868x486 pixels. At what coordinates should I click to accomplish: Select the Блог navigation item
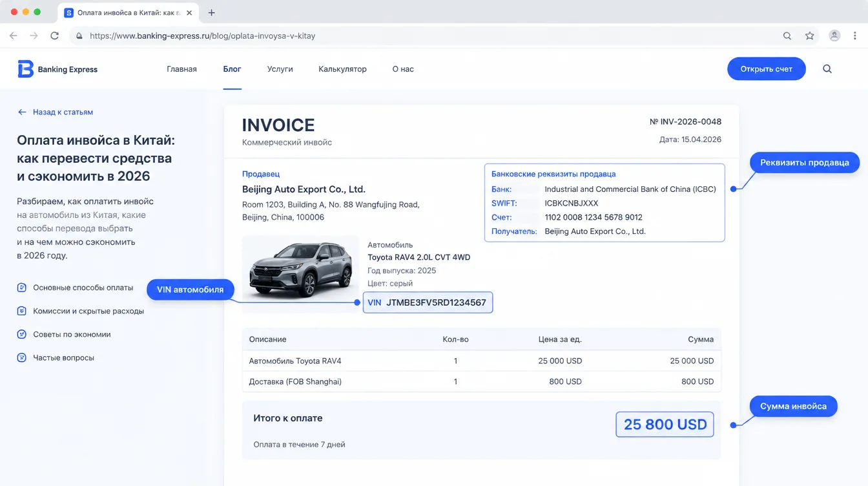point(232,69)
